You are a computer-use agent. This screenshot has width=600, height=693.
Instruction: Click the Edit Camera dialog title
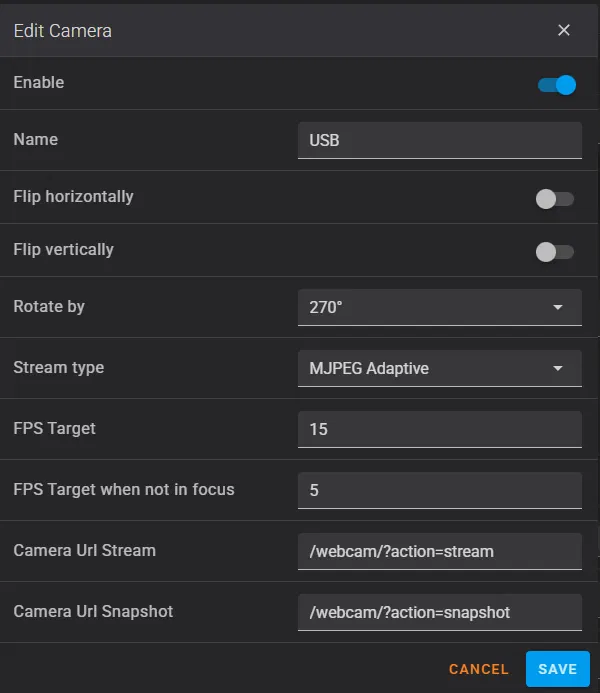(62, 31)
